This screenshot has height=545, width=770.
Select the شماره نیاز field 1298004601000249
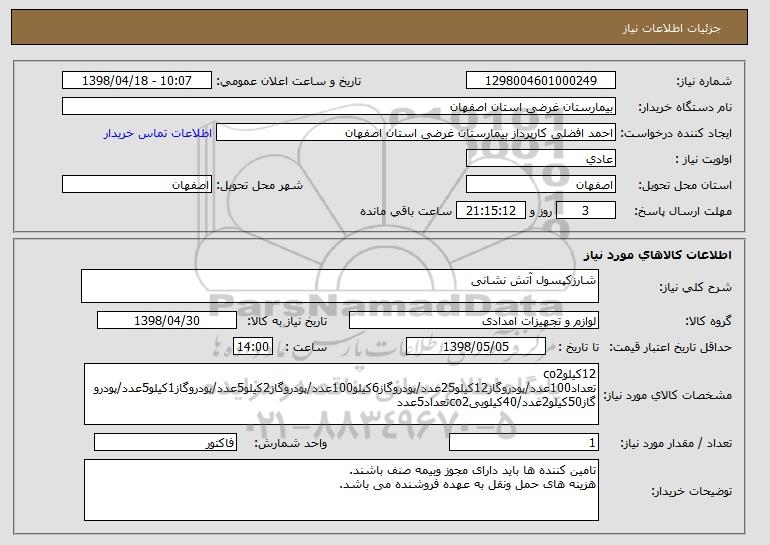click(x=541, y=81)
